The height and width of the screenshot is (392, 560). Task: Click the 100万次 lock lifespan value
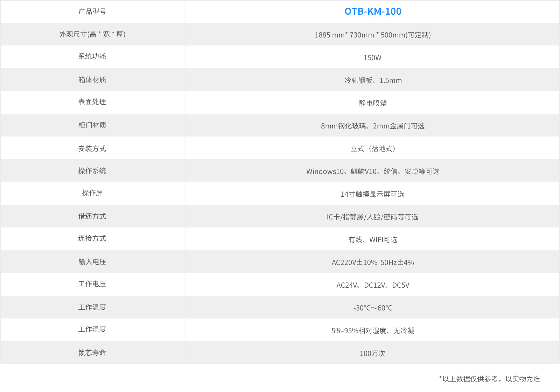pos(372,353)
